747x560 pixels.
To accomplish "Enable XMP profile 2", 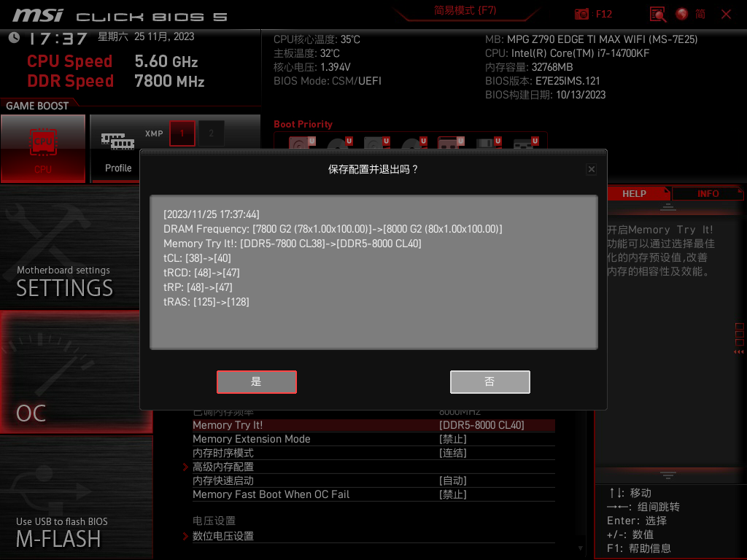I will click(x=212, y=133).
